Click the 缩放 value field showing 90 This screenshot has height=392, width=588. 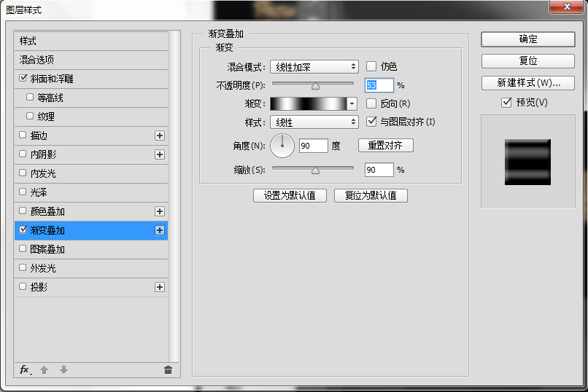[x=379, y=170]
